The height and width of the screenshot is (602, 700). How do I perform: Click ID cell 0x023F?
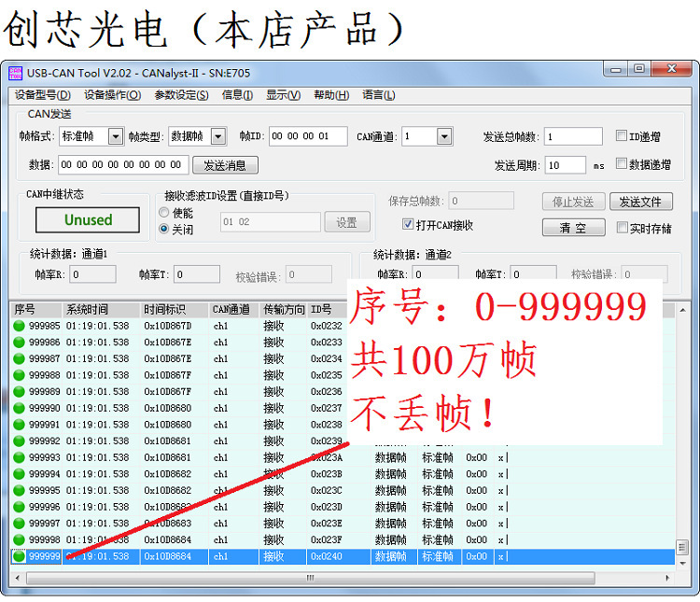tap(327, 539)
